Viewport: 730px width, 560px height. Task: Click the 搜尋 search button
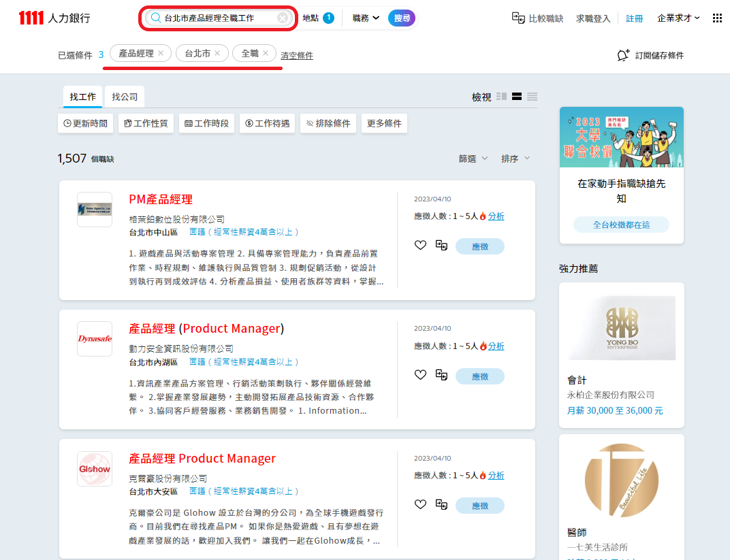[402, 18]
